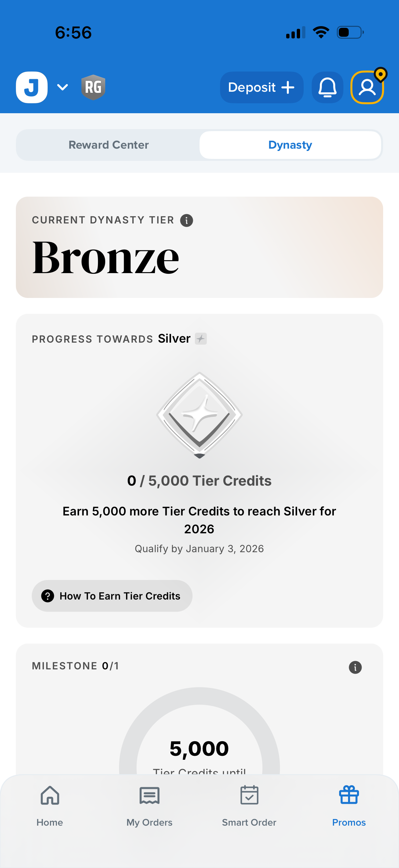Image resolution: width=399 pixels, height=868 pixels.
Task: Tap the J app logo icon
Action: point(32,87)
